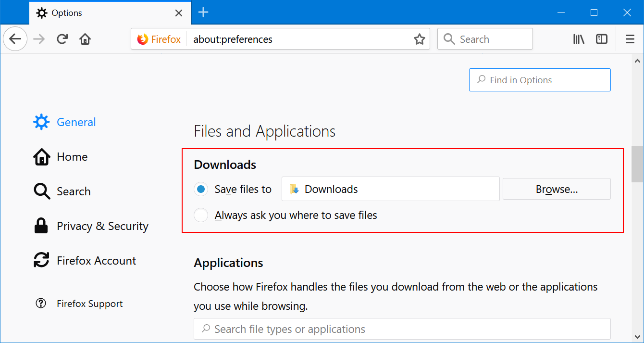Click the scrollbar down arrow
The height and width of the screenshot is (343, 644).
[637, 336]
